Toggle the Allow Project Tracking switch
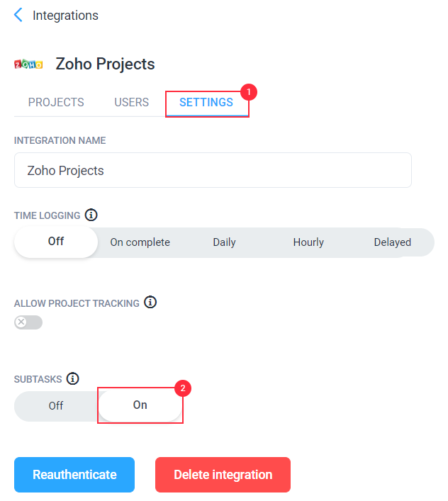 (x=28, y=322)
